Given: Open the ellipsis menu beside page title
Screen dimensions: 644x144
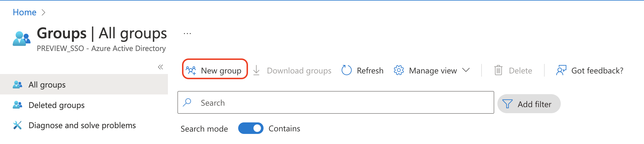Looking at the screenshot, I should pos(187,34).
